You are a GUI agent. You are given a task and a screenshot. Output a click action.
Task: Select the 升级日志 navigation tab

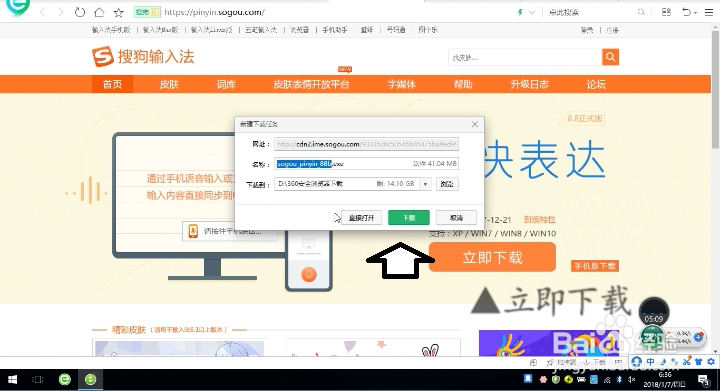[x=529, y=84]
